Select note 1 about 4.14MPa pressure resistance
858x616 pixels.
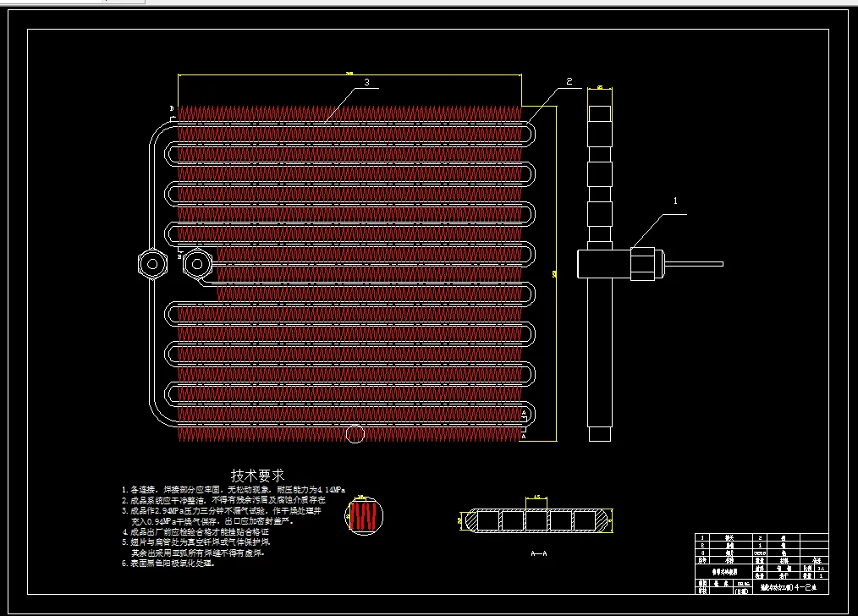tap(234, 490)
